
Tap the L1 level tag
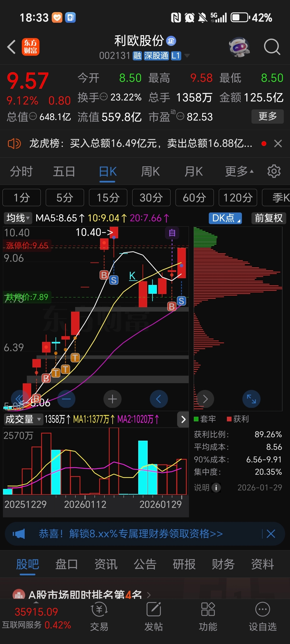click(x=176, y=56)
